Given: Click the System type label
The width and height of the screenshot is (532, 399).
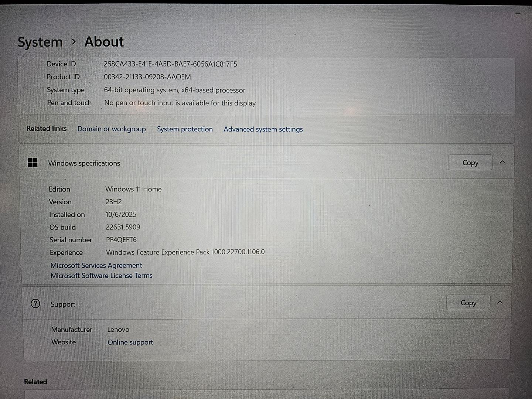Looking at the screenshot, I should [x=66, y=90].
